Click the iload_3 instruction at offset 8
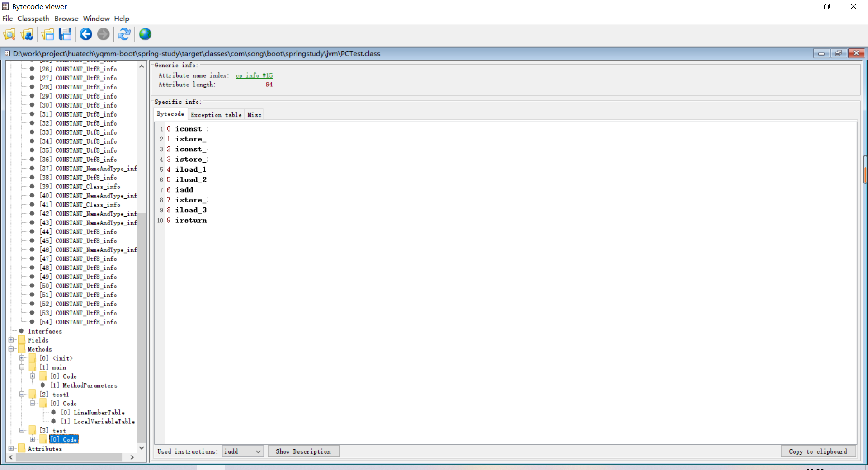Image resolution: width=868 pixels, height=470 pixels. click(x=191, y=210)
